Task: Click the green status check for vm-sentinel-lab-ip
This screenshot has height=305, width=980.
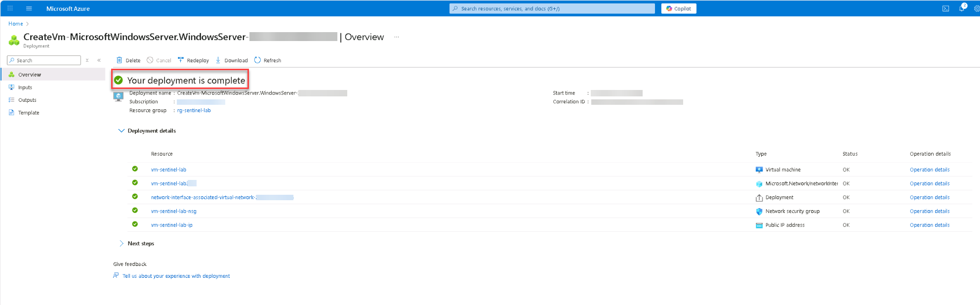Action: tap(135, 224)
